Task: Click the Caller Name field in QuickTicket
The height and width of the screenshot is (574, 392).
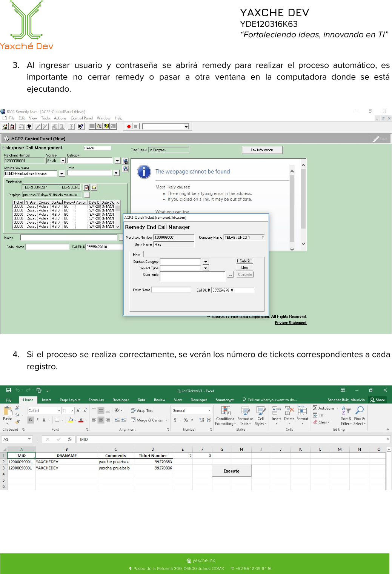Action: click(171, 290)
